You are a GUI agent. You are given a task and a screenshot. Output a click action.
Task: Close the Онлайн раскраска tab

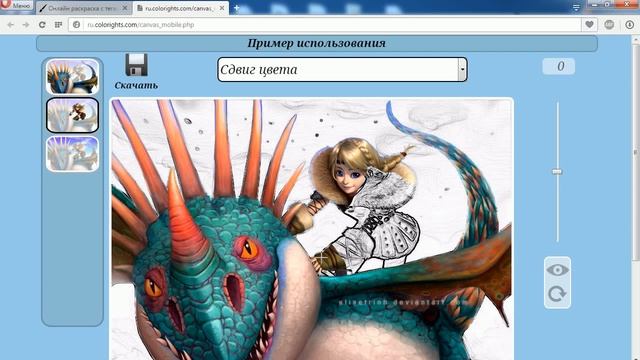point(125,8)
